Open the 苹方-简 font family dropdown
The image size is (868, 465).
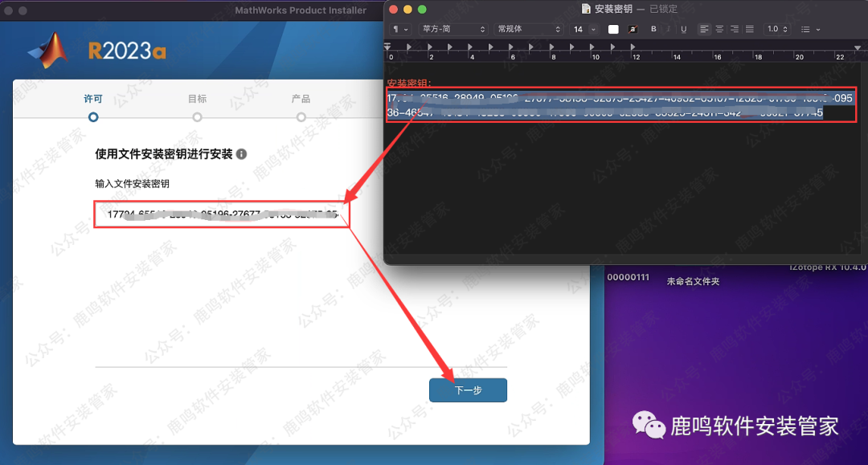453,29
